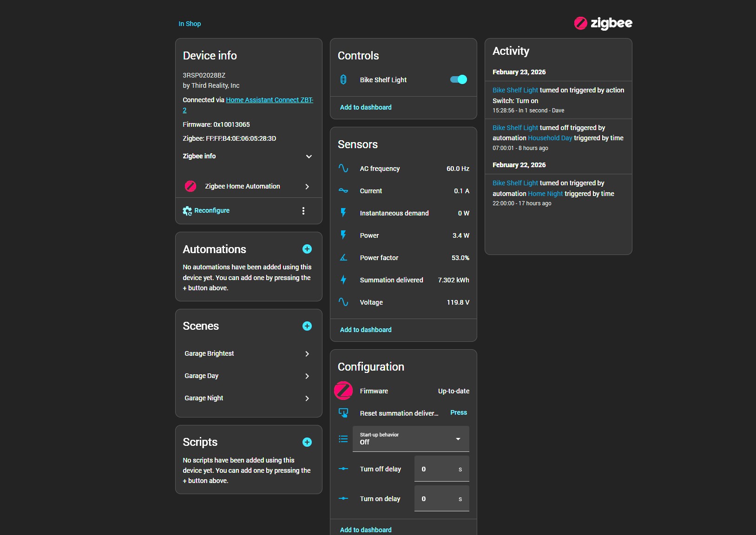Open the Start-up behavior dropdown
The width and height of the screenshot is (756, 535).
pyautogui.click(x=411, y=439)
